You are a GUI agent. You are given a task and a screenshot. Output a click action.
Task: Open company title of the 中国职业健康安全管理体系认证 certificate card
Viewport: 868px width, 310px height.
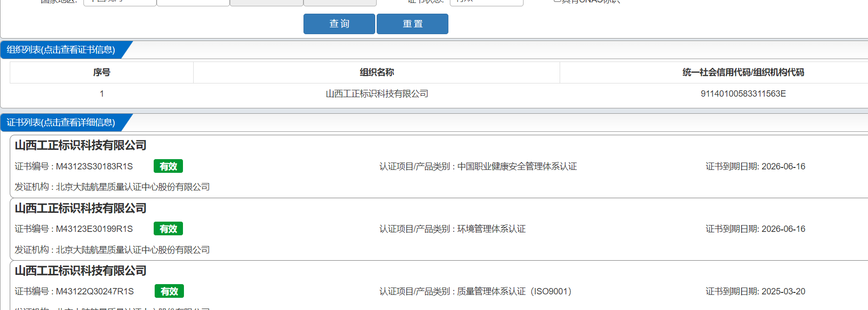(x=81, y=145)
